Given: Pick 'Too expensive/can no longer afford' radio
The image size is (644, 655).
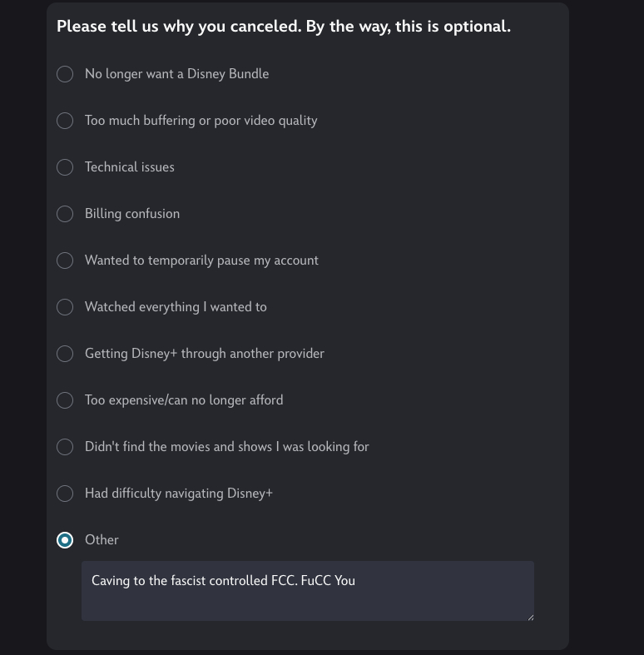Looking at the screenshot, I should click(65, 400).
